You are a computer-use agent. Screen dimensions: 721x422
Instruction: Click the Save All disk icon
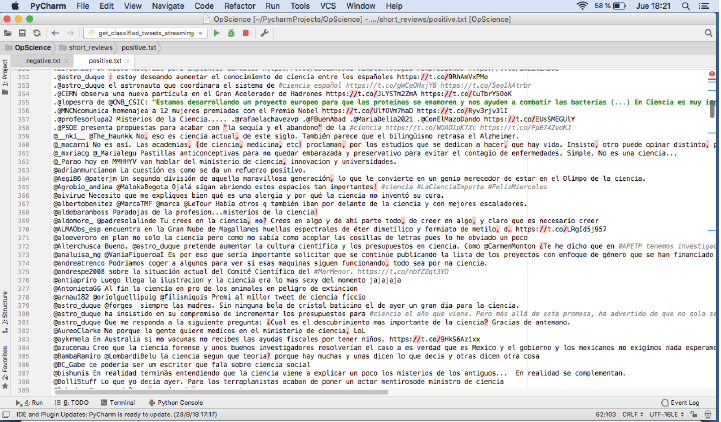click(x=22, y=33)
